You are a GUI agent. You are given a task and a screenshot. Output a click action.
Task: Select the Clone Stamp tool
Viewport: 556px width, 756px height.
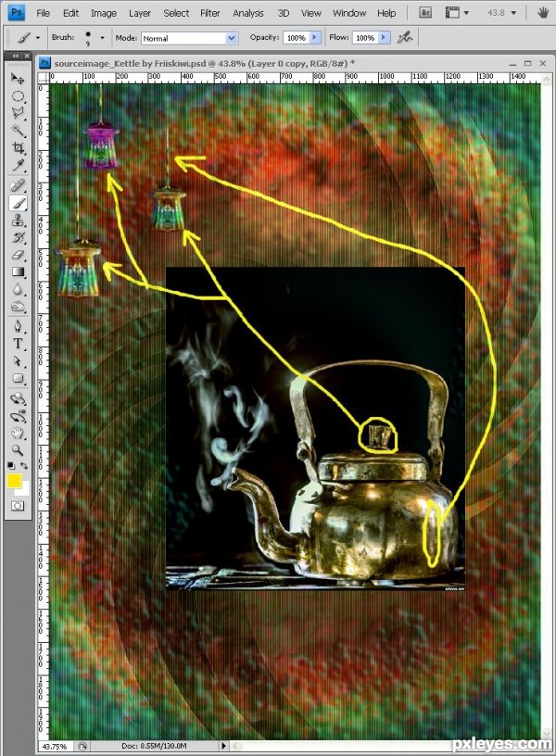tap(18, 220)
